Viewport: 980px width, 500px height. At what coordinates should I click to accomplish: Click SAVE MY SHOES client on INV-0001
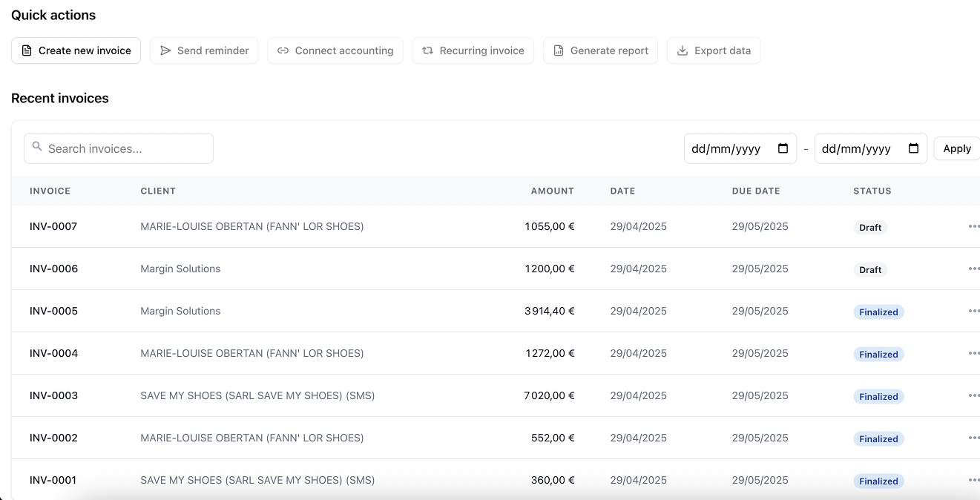257,480
